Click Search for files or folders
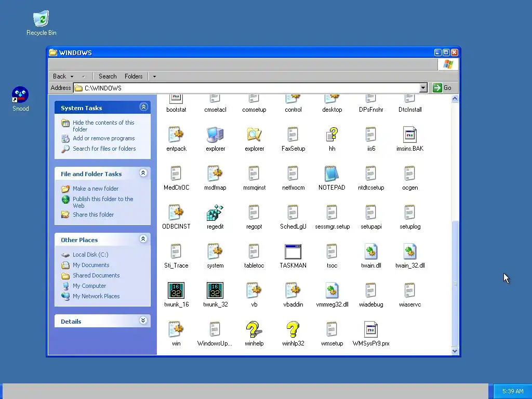The image size is (532, 399). point(104,149)
